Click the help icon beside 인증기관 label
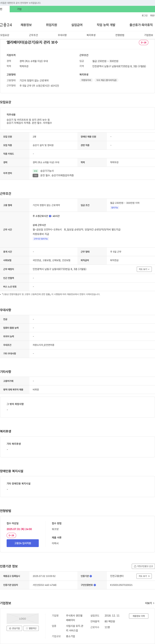 pyautogui.click(x=91, y=576)
